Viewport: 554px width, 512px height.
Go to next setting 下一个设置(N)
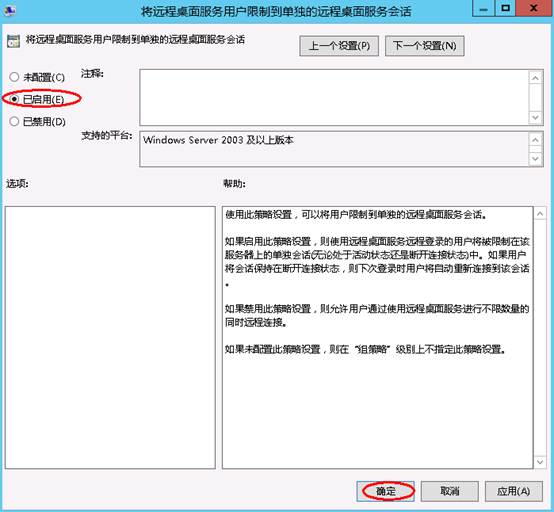tap(424, 46)
